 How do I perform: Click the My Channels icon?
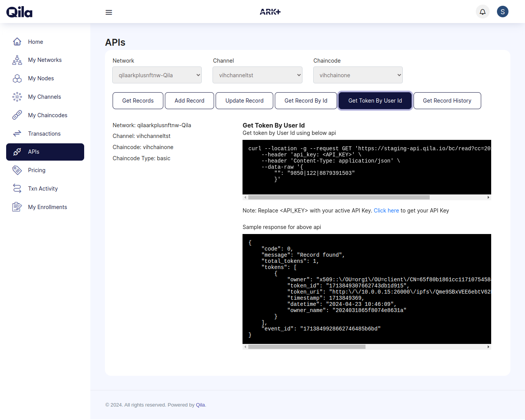click(x=17, y=97)
